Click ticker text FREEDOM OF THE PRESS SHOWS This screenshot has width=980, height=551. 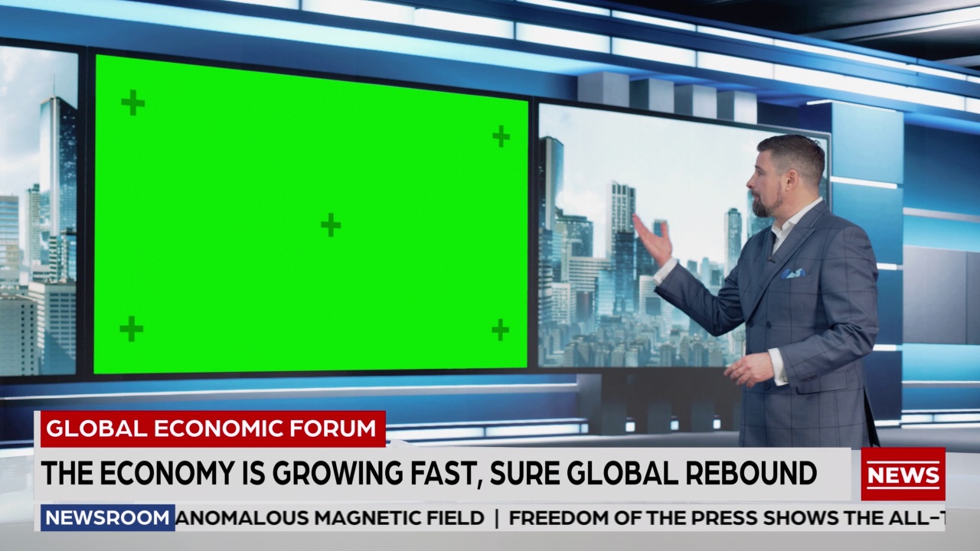coord(673,518)
